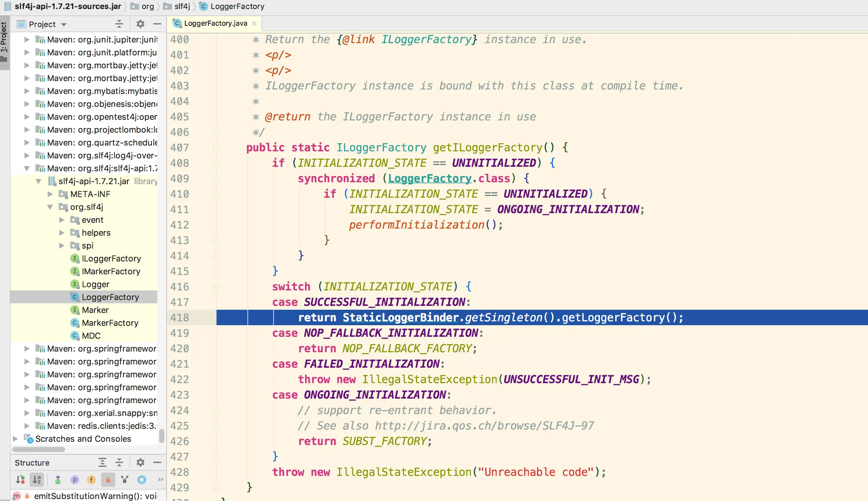Expand all nodes in Structure panel

coord(102,462)
